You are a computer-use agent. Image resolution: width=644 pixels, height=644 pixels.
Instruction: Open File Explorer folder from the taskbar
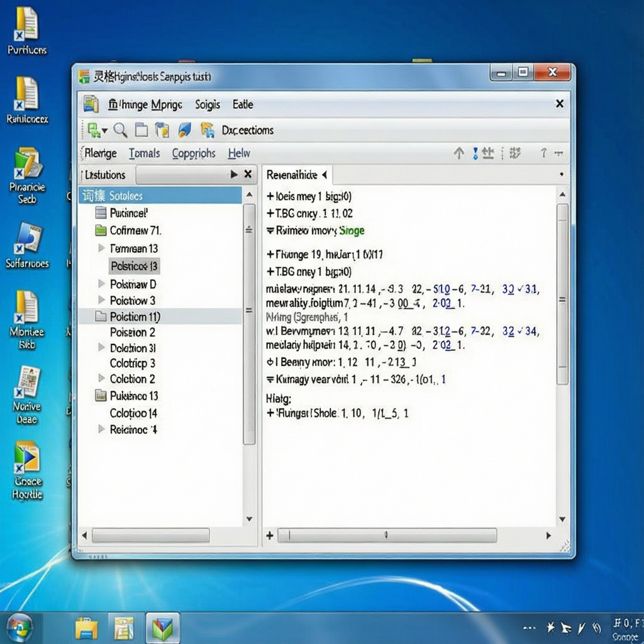pyautogui.click(x=86, y=628)
